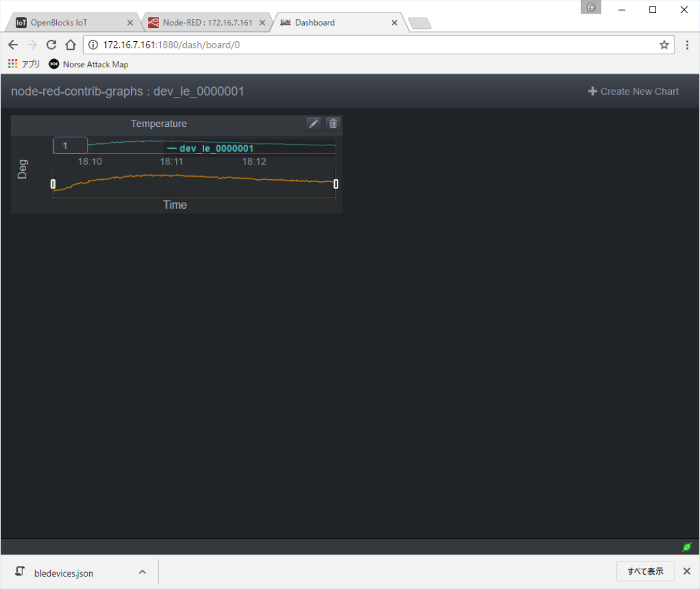Click the Chrome profile icon in title bar

pyautogui.click(x=591, y=7)
